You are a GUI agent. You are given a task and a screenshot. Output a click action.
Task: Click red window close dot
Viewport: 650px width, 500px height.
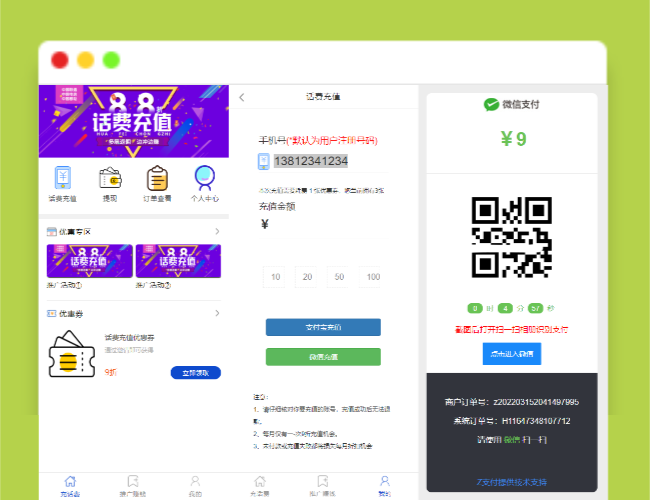60,60
